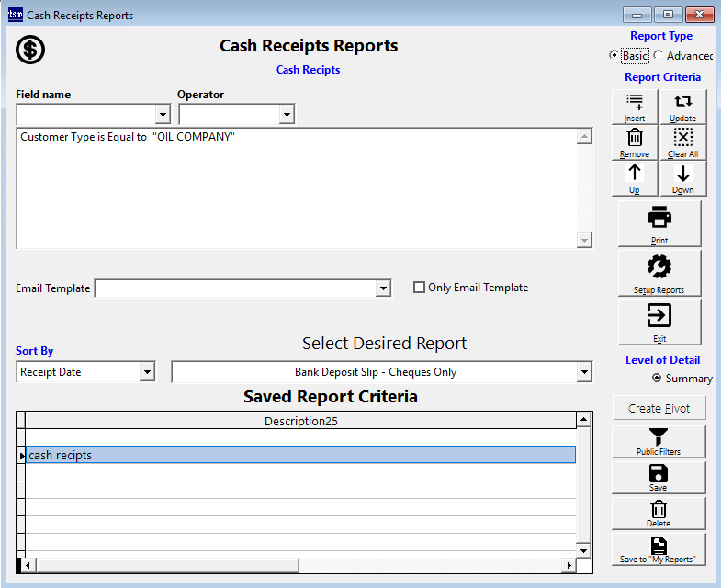
Task: Click the Exit icon button
Action: 659,322
